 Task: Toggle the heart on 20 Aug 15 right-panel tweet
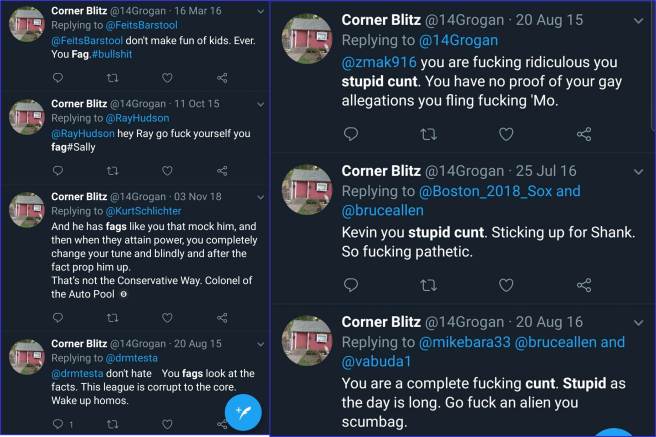506,133
